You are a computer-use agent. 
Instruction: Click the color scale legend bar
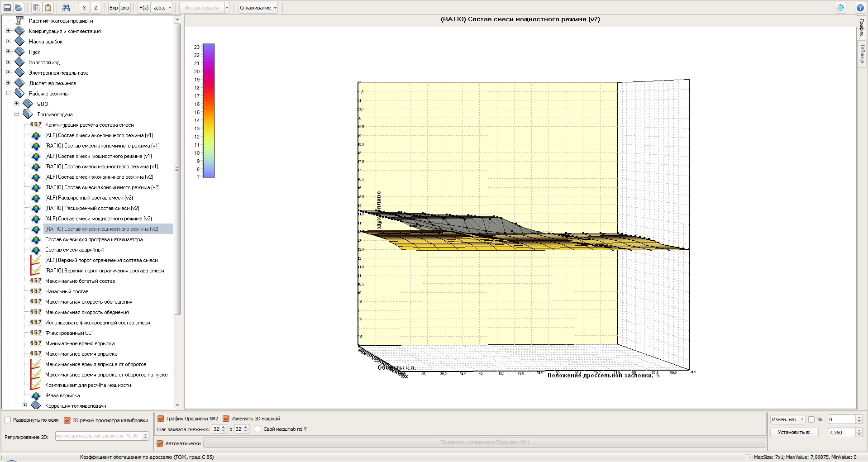pos(209,110)
